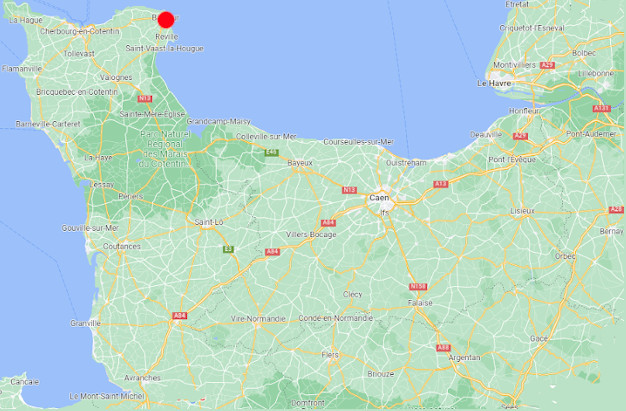This screenshot has width=626, height=411.
Task: Click the A131 shield near Pont-Audemer
Action: pos(602,109)
